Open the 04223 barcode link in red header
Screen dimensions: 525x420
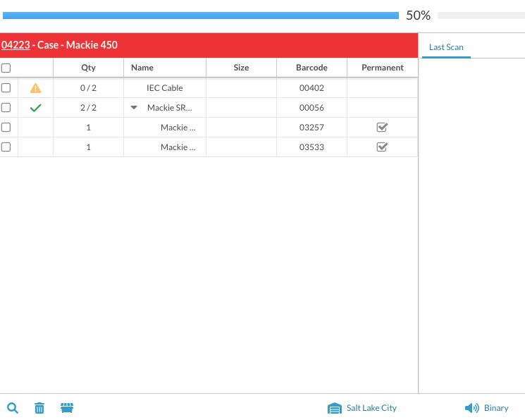pos(16,45)
